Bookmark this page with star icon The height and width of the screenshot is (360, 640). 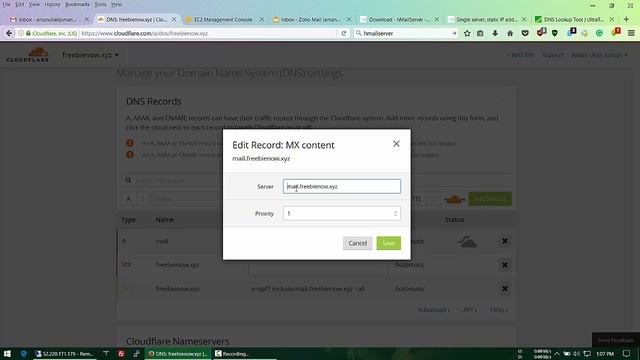coord(467,33)
